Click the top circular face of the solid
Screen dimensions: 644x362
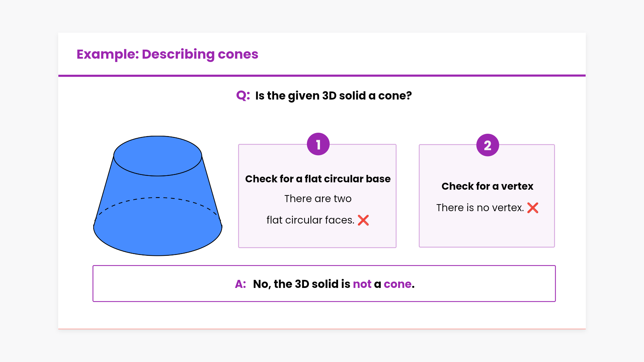[158, 156]
